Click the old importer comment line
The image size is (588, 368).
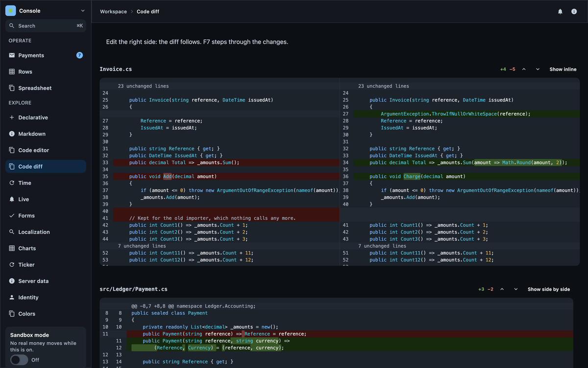tap(212, 218)
